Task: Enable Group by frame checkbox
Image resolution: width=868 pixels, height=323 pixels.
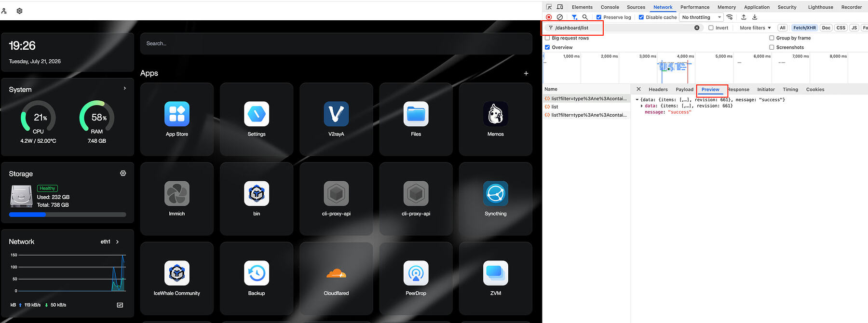Action: coord(772,38)
